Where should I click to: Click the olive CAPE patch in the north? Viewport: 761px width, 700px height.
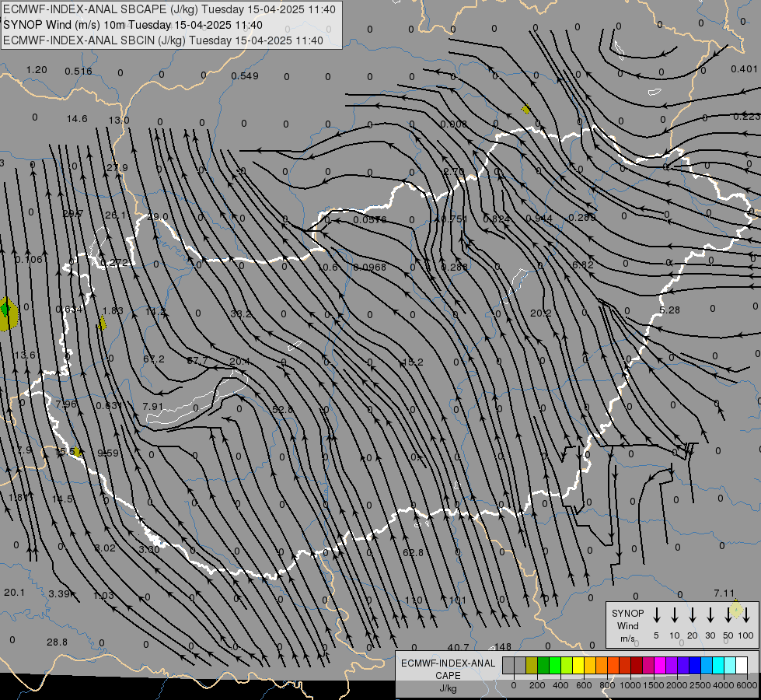point(525,110)
